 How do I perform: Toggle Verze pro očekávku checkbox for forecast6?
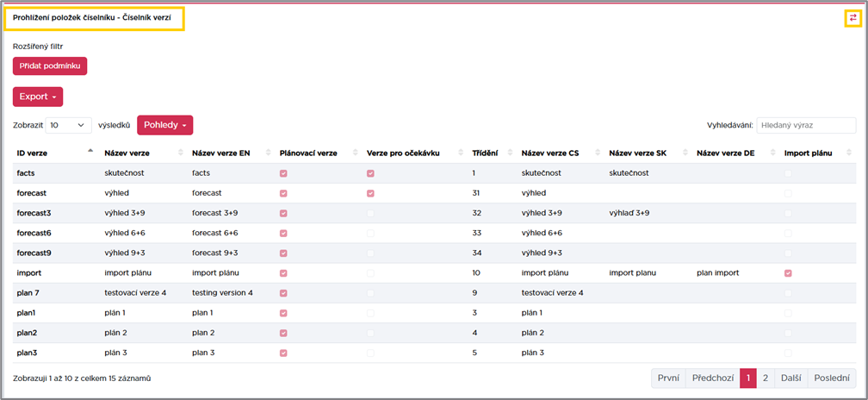click(370, 234)
